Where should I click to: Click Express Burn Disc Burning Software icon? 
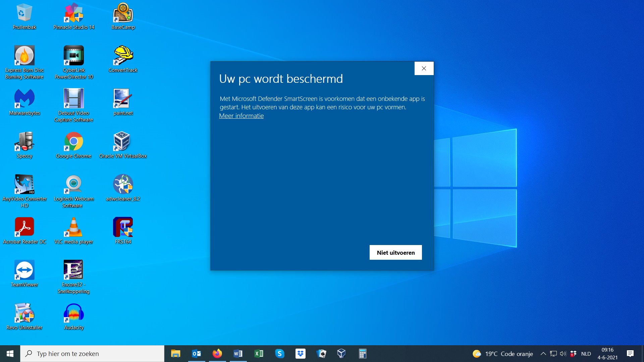point(24,63)
